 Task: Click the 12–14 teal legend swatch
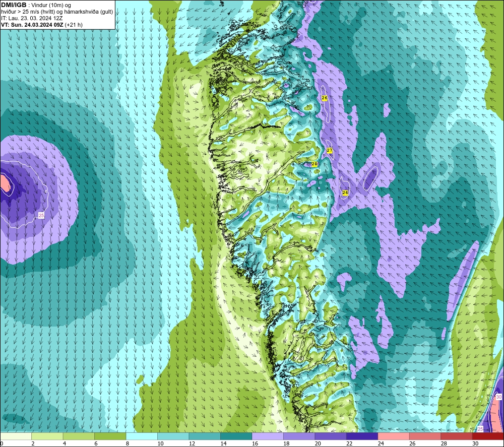pos(205,436)
